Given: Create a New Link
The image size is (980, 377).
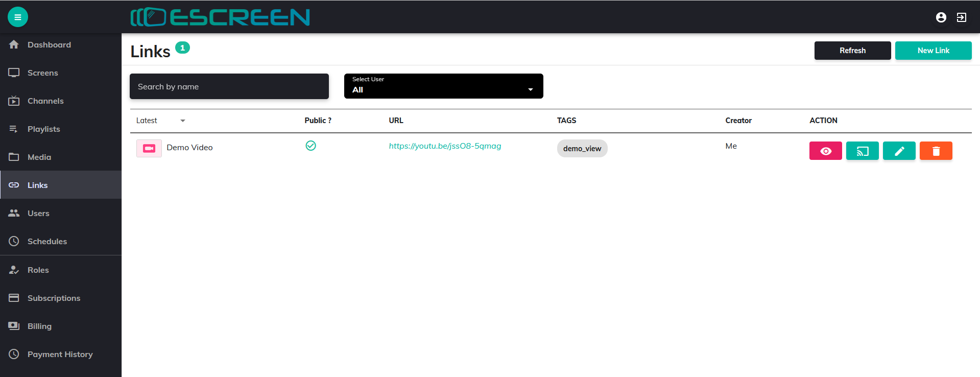Looking at the screenshot, I should [x=933, y=51].
